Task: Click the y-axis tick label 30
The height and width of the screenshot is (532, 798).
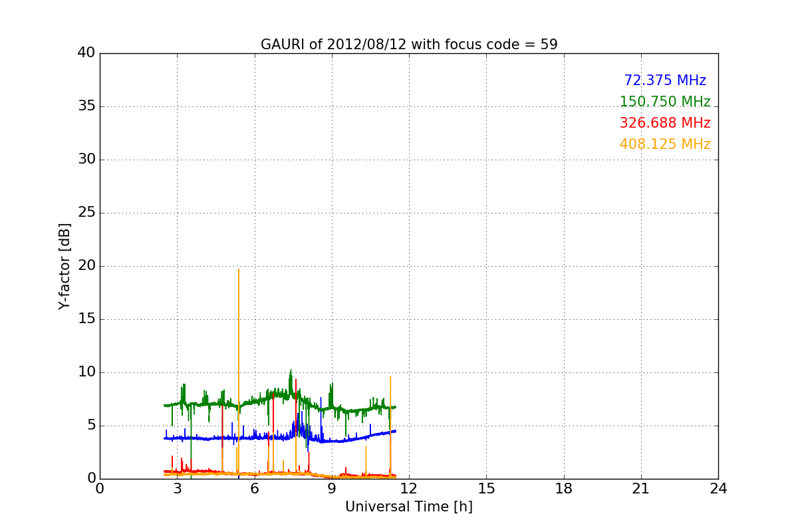Action: point(86,160)
